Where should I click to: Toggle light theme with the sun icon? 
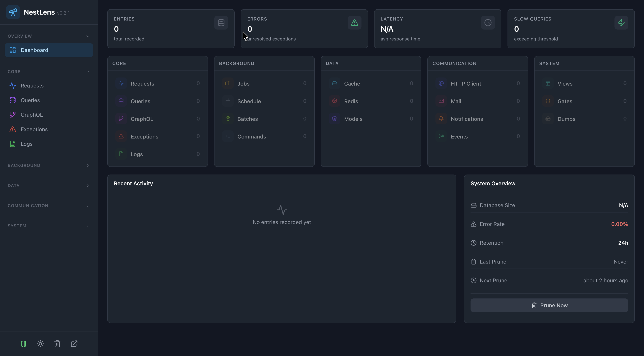[40, 344]
